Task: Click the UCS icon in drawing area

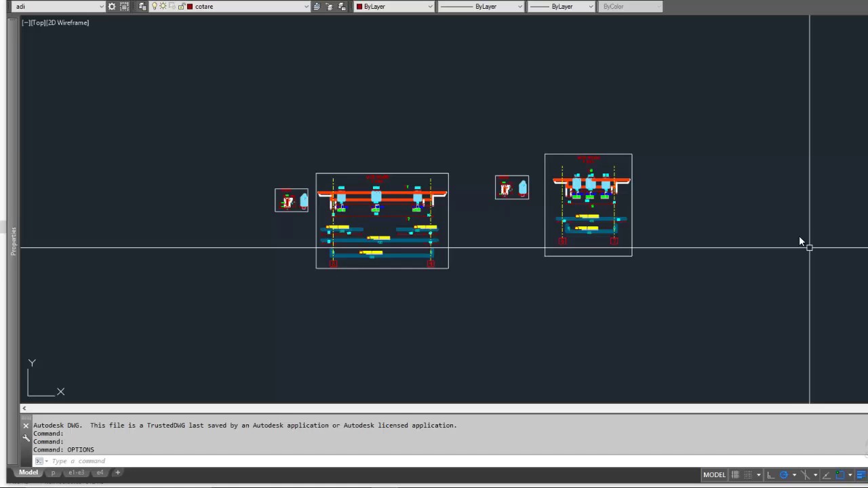Action: pyautogui.click(x=46, y=378)
